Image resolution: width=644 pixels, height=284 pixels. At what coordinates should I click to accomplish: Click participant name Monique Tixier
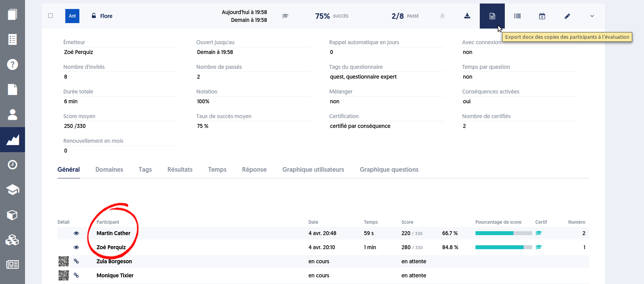(x=115, y=275)
